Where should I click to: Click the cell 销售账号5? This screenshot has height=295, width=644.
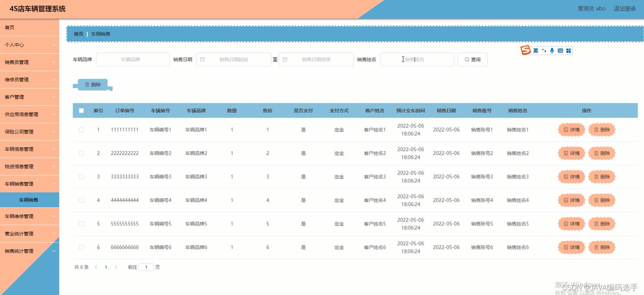tap(482, 224)
